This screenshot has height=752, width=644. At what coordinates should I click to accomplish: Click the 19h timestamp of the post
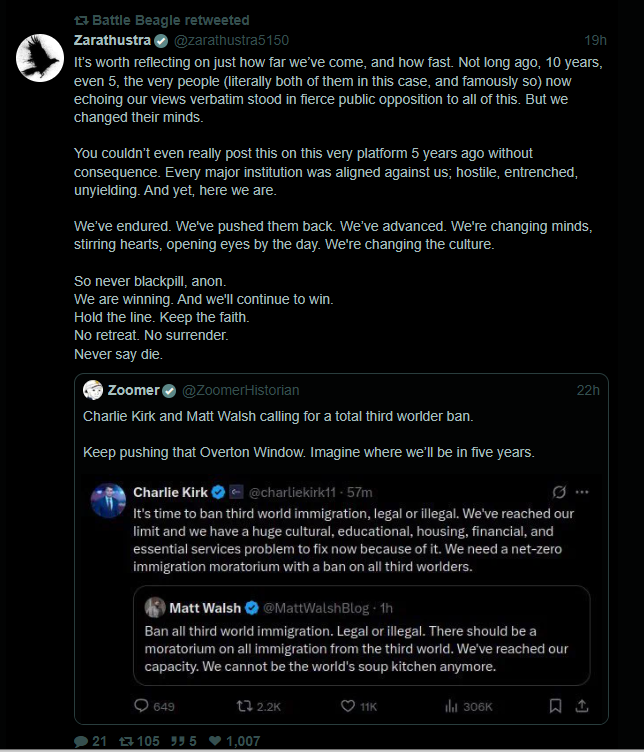pos(595,40)
